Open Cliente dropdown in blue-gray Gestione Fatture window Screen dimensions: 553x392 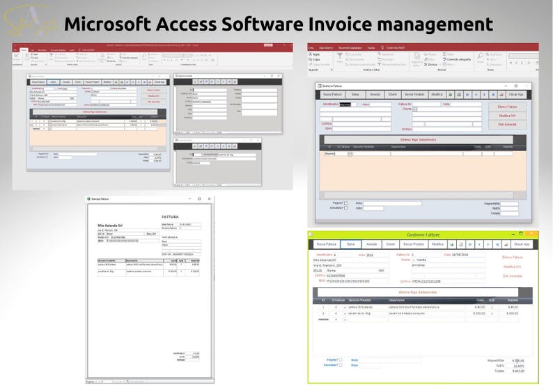click(415, 109)
